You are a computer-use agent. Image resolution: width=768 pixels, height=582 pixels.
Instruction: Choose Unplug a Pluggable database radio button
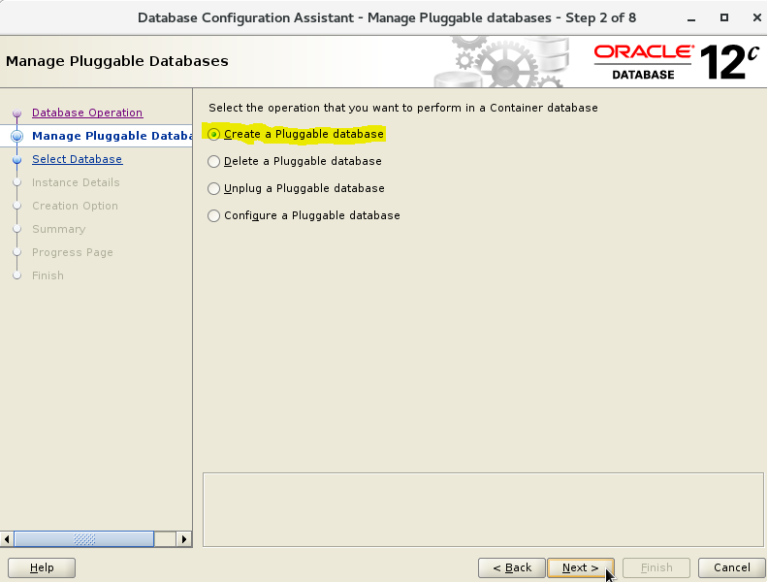click(214, 188)
